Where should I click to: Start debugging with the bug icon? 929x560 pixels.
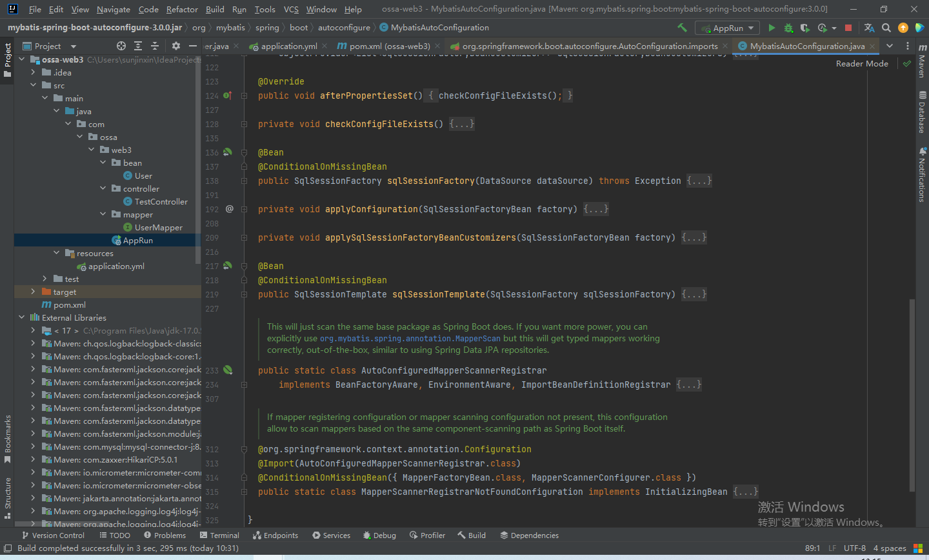(788, 28)
